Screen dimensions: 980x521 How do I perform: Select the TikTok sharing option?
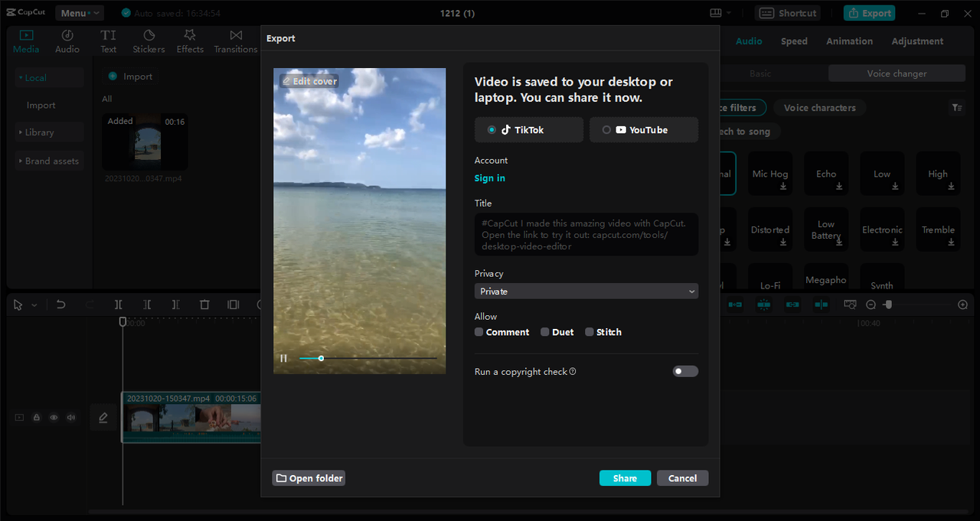coord(529,130)
